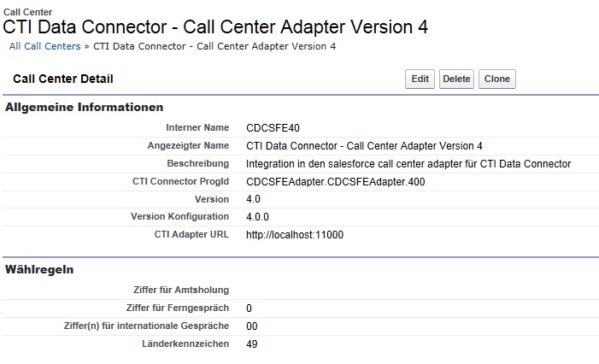
Task: Click the Angezeigter Name field value
Action: [x=364, y=146]
